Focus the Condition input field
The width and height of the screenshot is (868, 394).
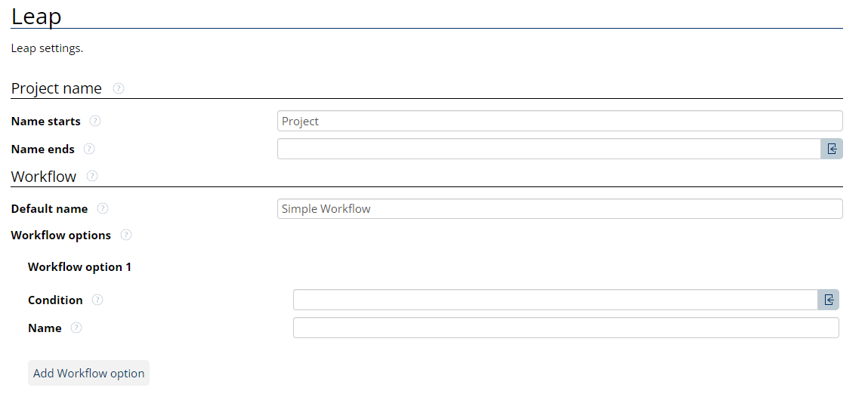point(554,300)
